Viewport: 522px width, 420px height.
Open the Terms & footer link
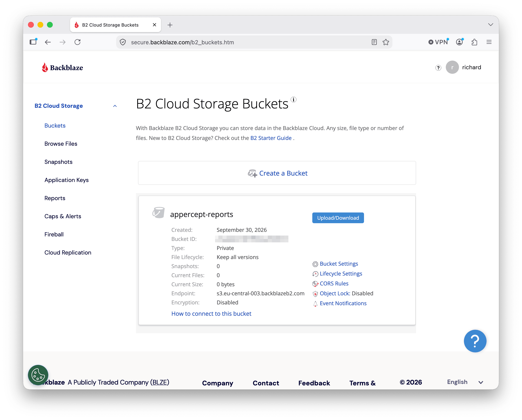click(x=362, y=383)
